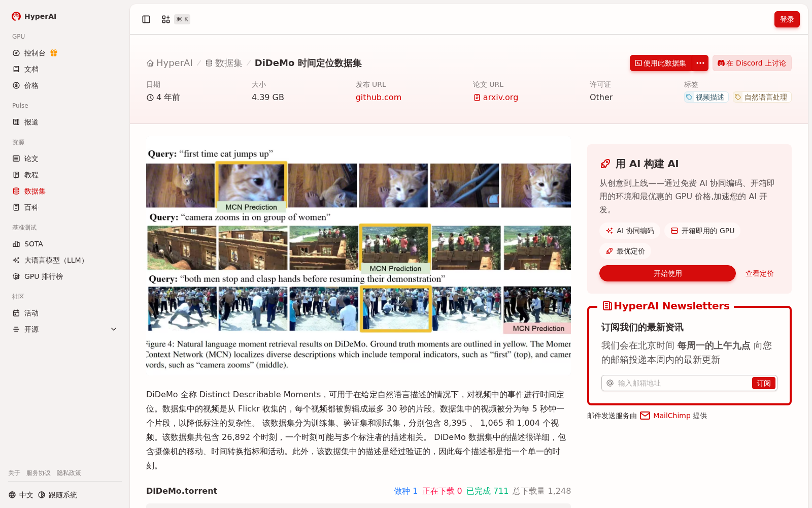Open the arxiv.org paper link
Viewport: 812px width, 508px height.
tap(496, 97)
